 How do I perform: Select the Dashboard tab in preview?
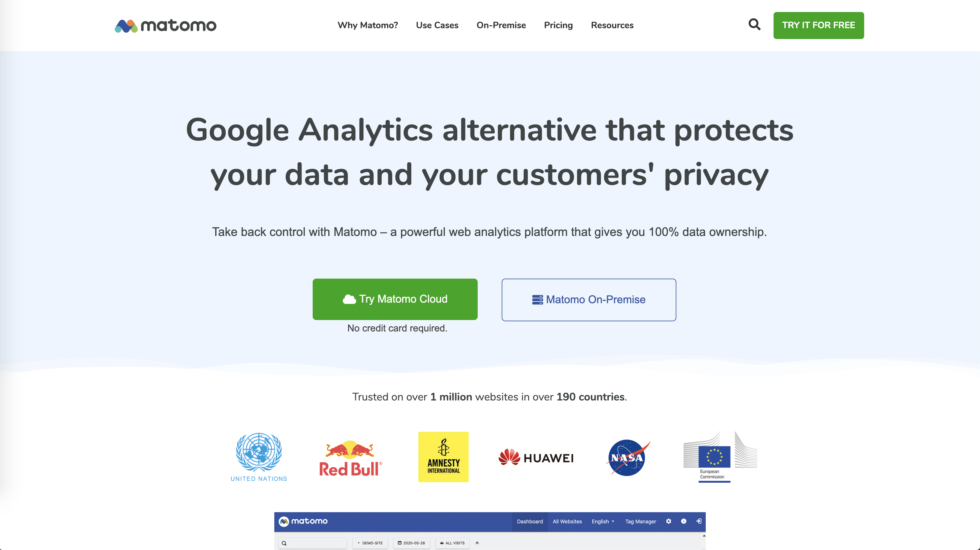coord(530,521)
